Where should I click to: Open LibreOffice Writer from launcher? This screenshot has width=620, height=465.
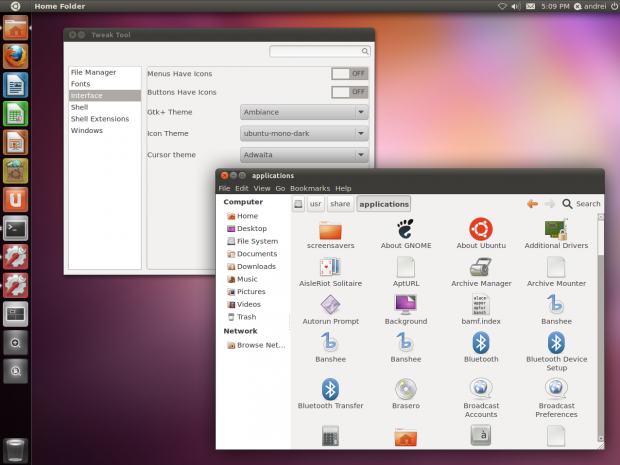[x=15, y=85]
